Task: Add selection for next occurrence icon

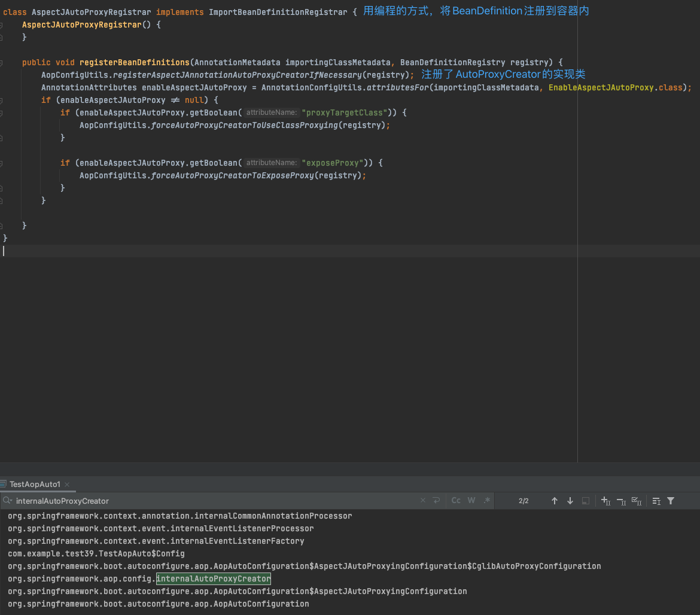Action: coord(606,501)
